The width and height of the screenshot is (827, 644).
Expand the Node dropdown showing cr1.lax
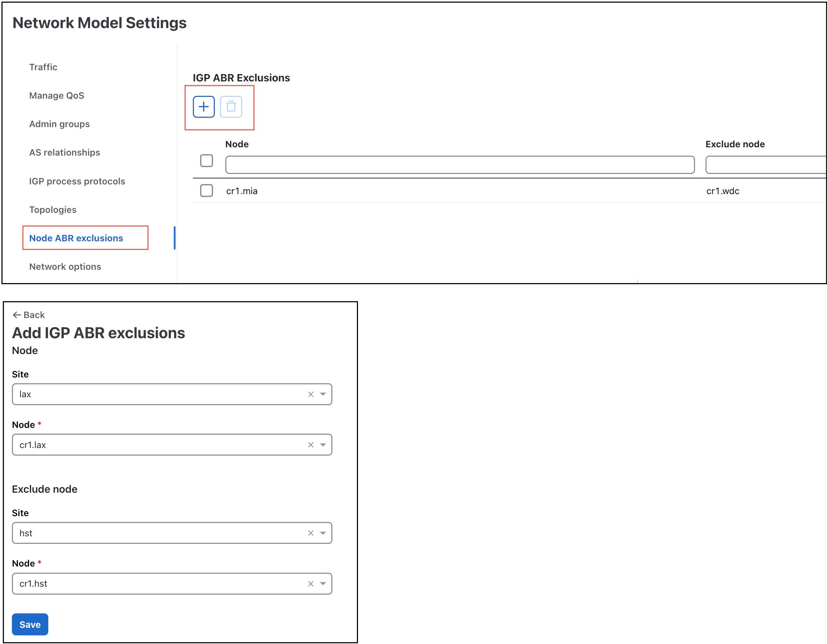[323, 444]
